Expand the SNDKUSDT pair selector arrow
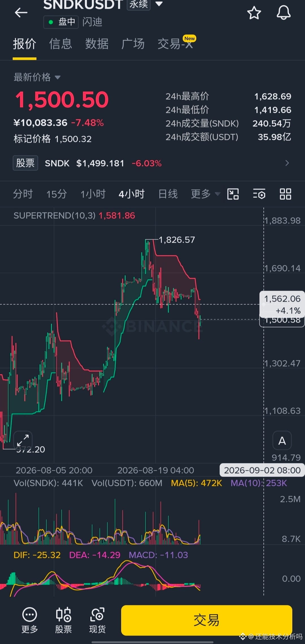This screenshot has height=644, width=305. [x=159, y=4]
